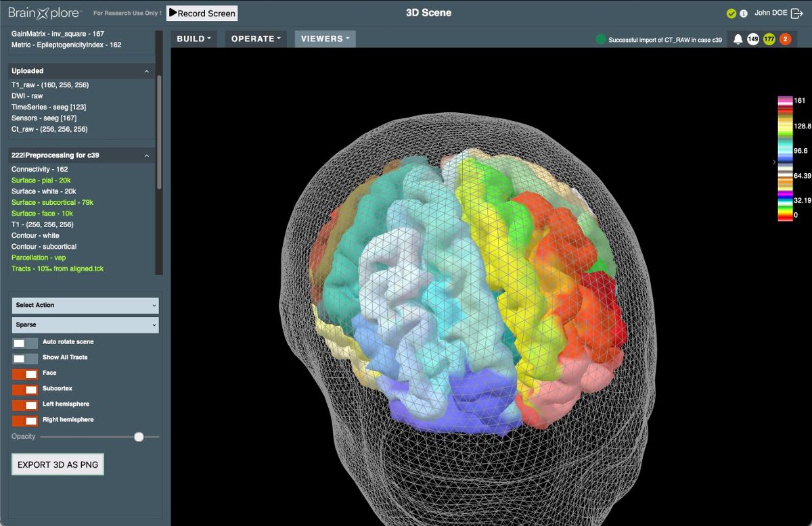Click the orange 2 notification badge
Viewport: 812px width, 526px height.
click(785, 39)
